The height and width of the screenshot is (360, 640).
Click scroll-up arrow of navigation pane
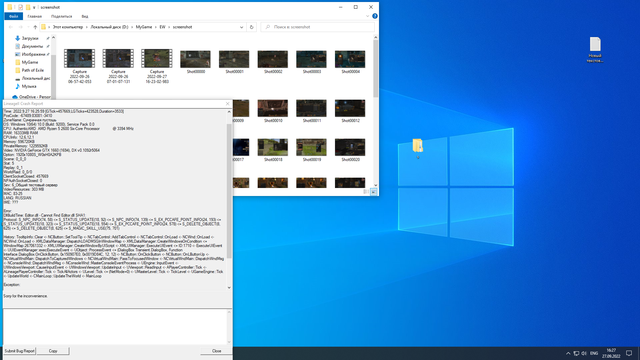pos(53,38)
